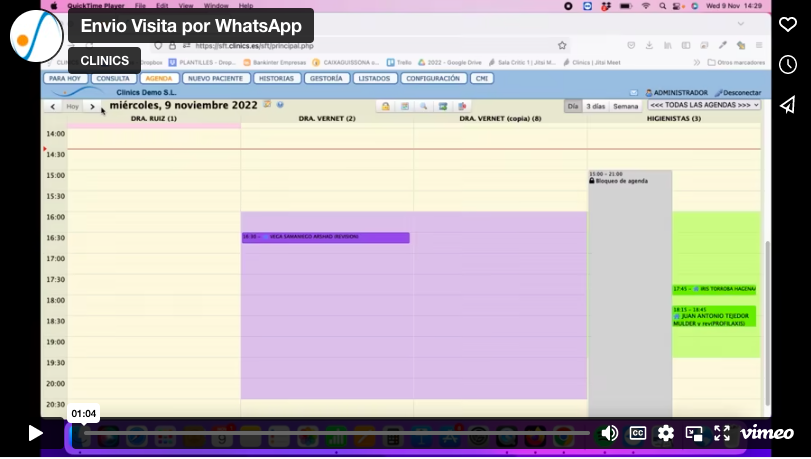Toggle closed captions CC

637,433
